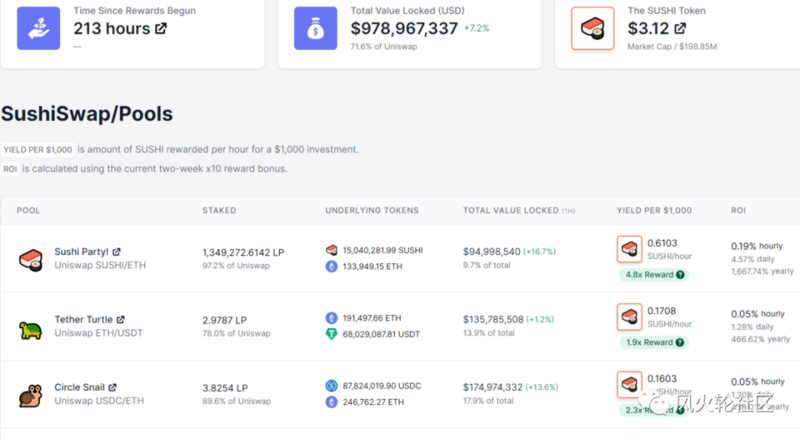Click the 1,667.74% yearly ROI value
This screenshot has height=439, width=800.
pyautogui.click(x=762, y=271)
